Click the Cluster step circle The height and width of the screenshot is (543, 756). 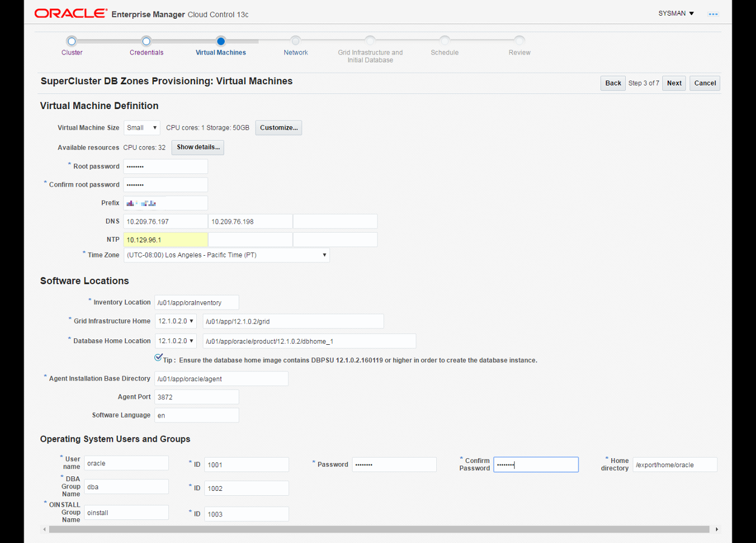71,41
